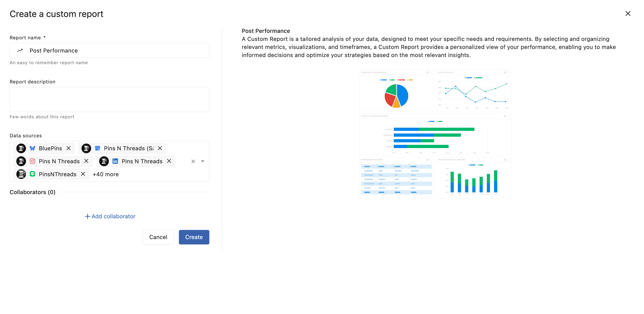The width and height of the screenshot is (644, 314).
Task: Clear all selected data sources
Action: pyautogui.click(x=193, y=161)
